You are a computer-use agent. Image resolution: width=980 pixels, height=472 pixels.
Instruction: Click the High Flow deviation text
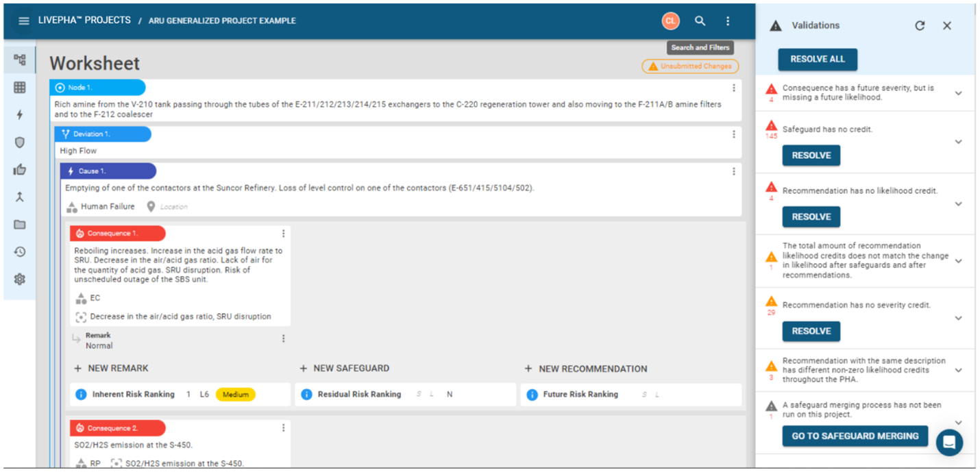(x=78, y=151)
